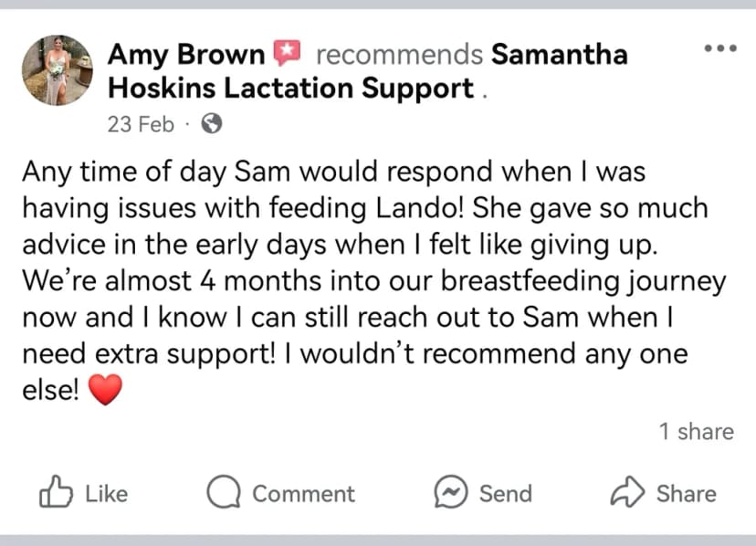Click the Share label text
The height and width of the screenshot is (546, 756).
tap(686, 494)
